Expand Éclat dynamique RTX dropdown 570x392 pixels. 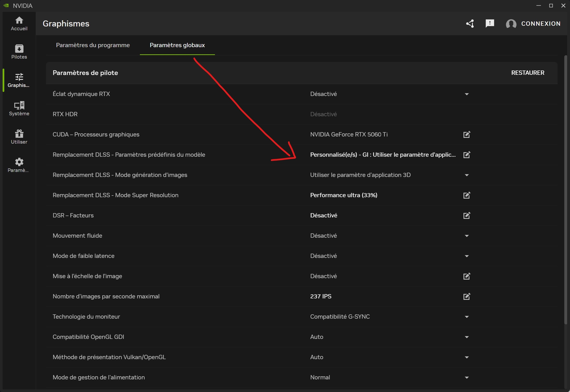[x=467, y=94]
